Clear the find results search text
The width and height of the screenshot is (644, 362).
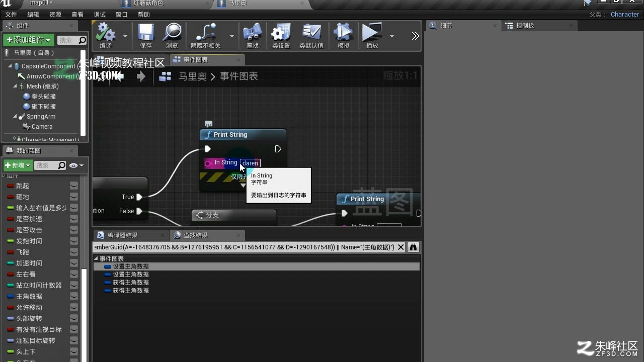coord(400,247)
